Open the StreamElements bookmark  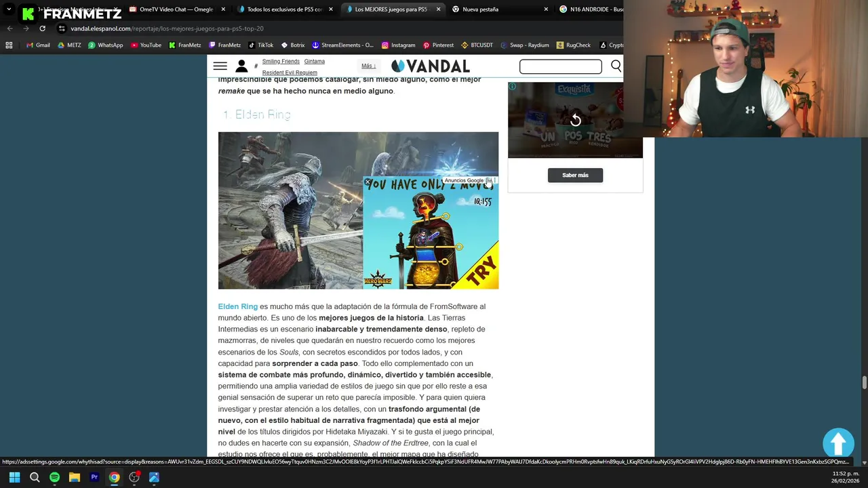pyautogui.click(x=342, y=45)
